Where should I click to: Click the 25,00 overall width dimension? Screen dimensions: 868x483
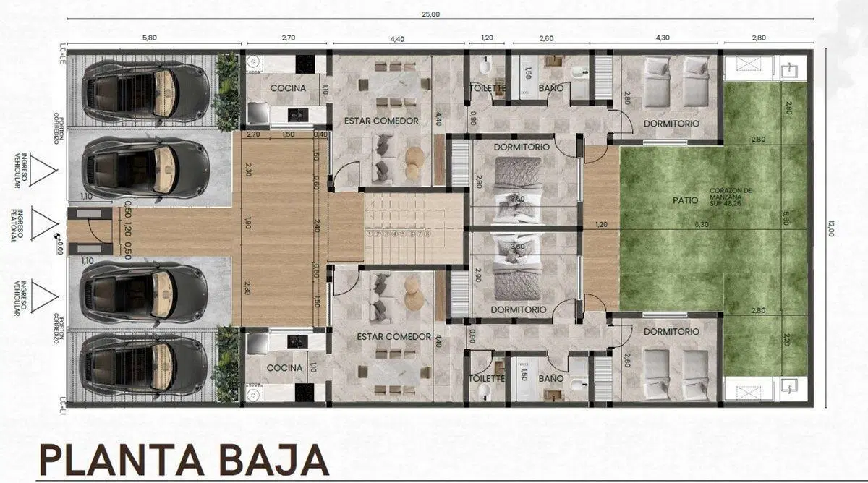(430, 14)
